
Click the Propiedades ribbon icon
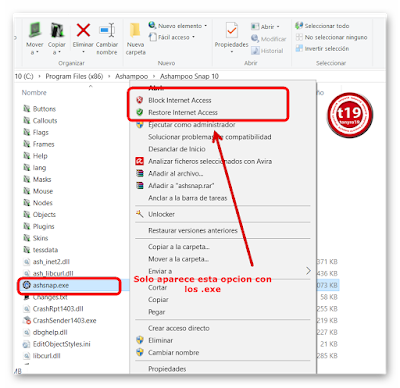(x=231, y=31)
